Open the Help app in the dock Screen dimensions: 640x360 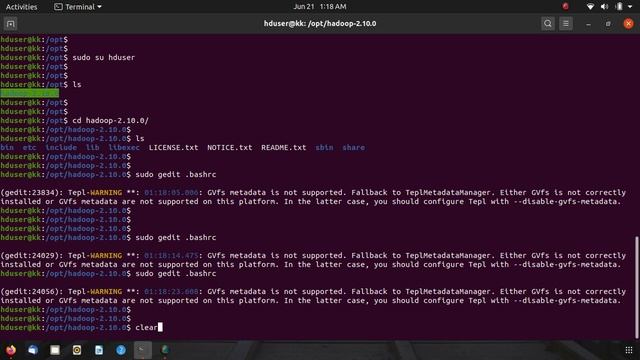(x=121, y=350)
